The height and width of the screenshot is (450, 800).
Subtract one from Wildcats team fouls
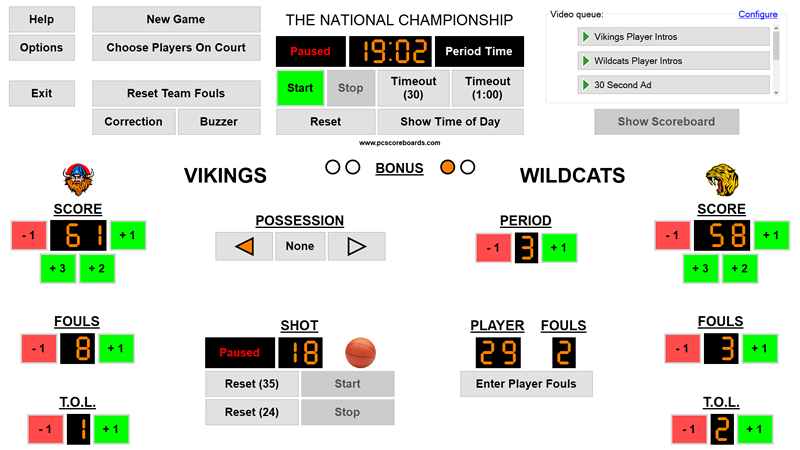pyautogui.click(x=683, y=349)
